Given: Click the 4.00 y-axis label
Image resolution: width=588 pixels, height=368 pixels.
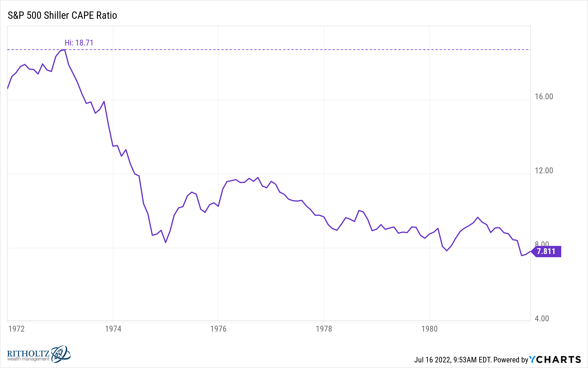Looking at the screenshot, I should pos(542,319).
